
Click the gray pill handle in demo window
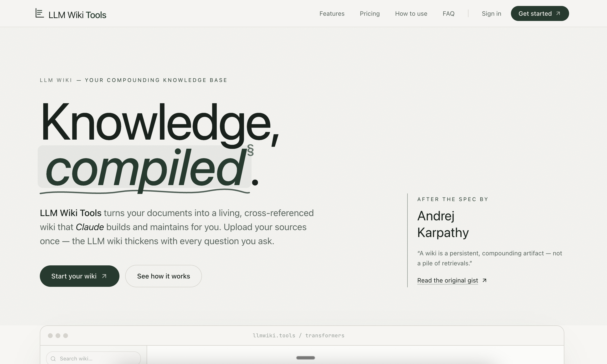point(306,358)
